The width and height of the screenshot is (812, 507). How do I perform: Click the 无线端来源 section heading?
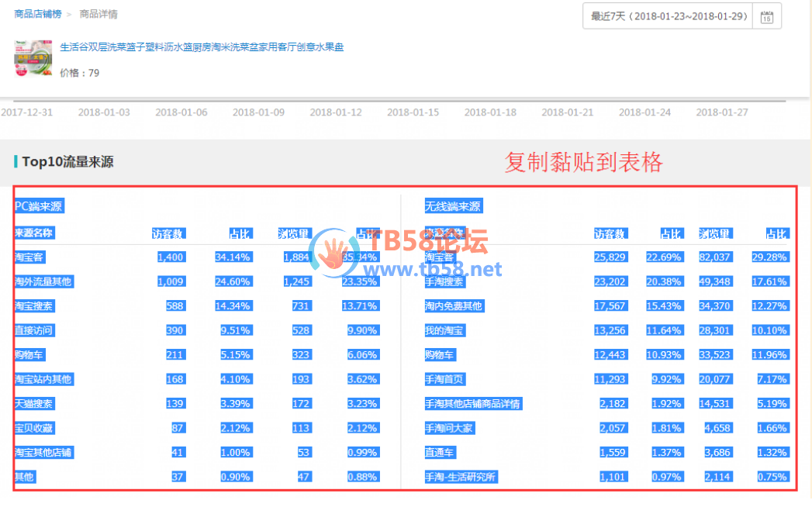(453, 206)
